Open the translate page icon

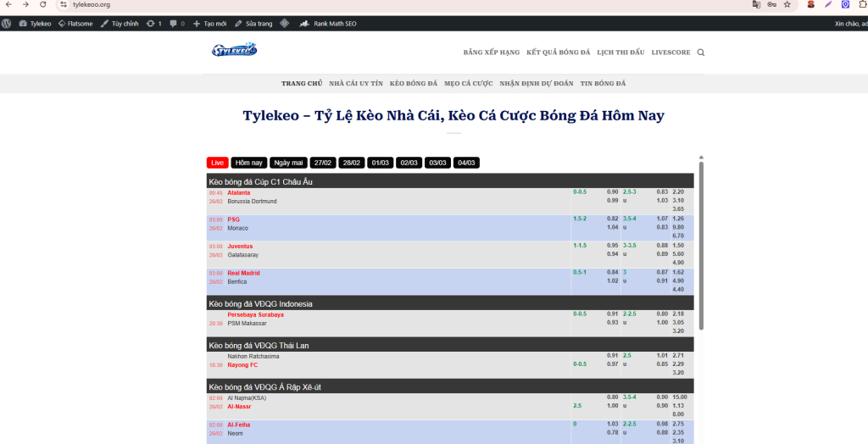tap(756, 4)
